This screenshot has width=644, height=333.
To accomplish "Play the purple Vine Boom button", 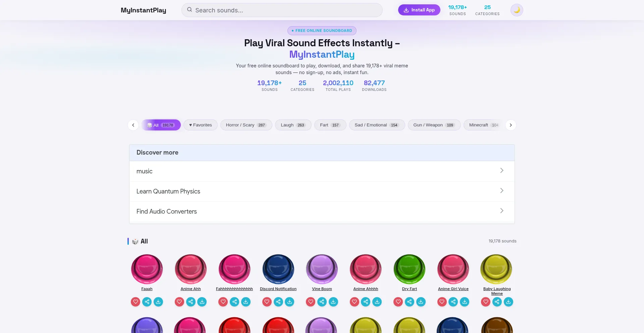I will [322, 269].
